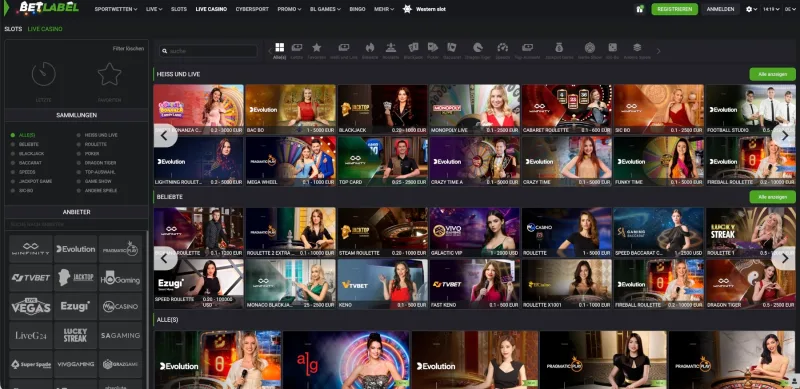Screen dimensions: 800x389
Task: Click Alle anzeigen for Heiss und Live
Action: 772,74
